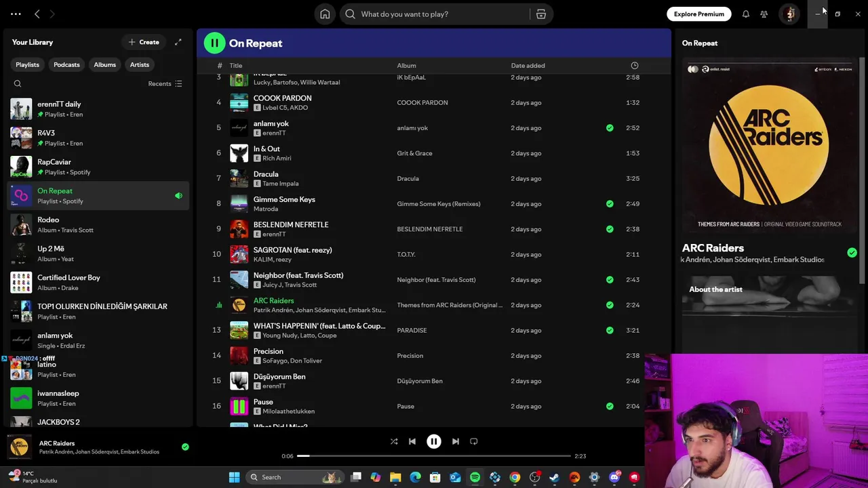Open Tame Impala artist link
The height and width of the screenshot is (488, 868).
tap(280, 184)
